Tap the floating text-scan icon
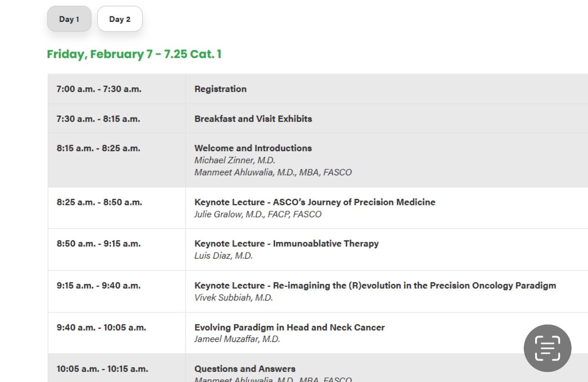This screenshot has width=588, height=382. click(547, 348)
